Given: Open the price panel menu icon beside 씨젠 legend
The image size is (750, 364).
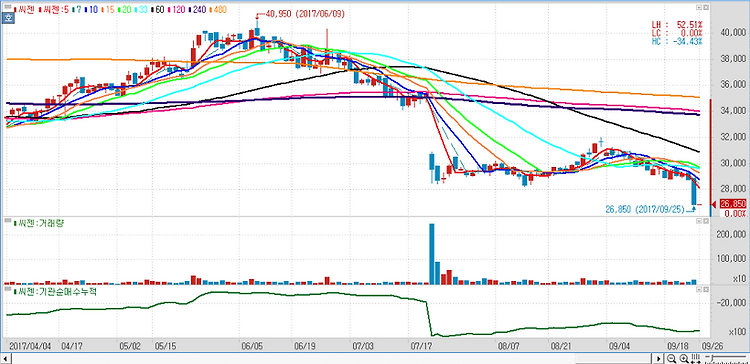Looking at the screenshot, I should [8, 7].
